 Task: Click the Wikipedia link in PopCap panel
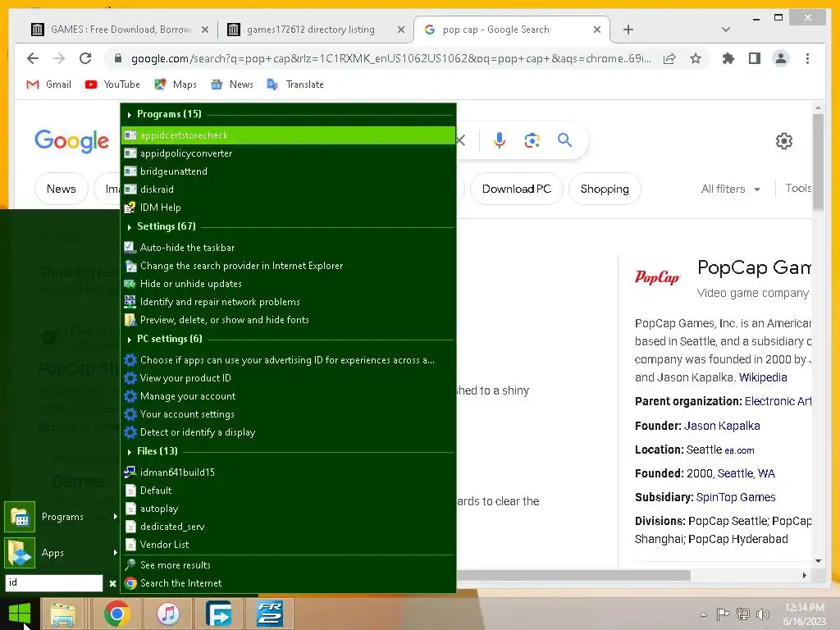tap(763, 377)
